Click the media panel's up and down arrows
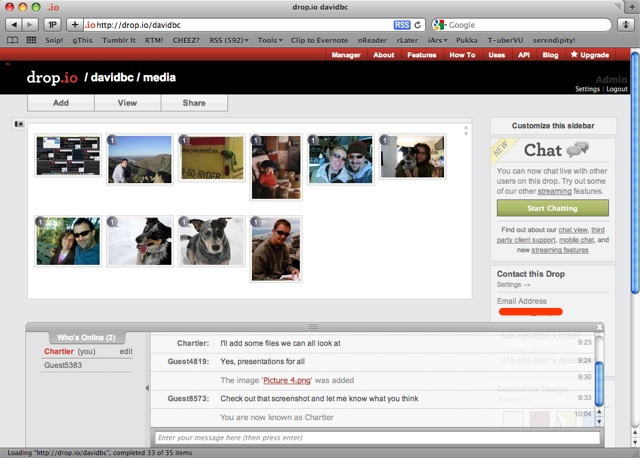Image resolution: width=640 pixels, height=458 pixels. (x=466, y=131)
